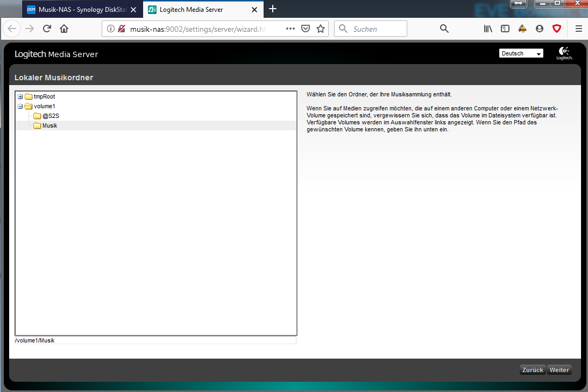Open a new browser tab
This screenshot has height=392, width=588.
tap(273, 9)
